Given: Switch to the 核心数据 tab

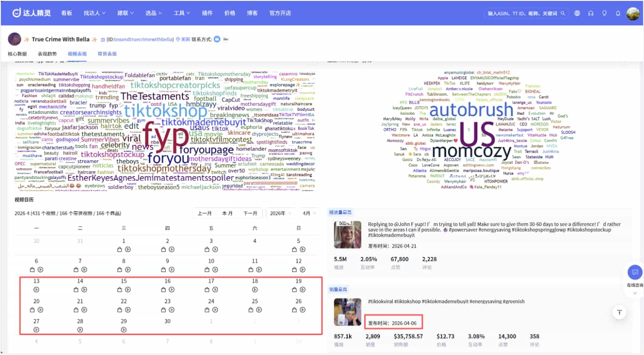Looking at the screenshot, I should [x=17, y=54].
